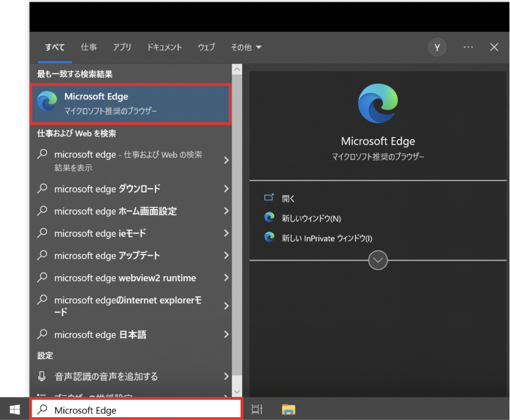
Task: Open the その他 dropdown menu
Action: (246, 47)
